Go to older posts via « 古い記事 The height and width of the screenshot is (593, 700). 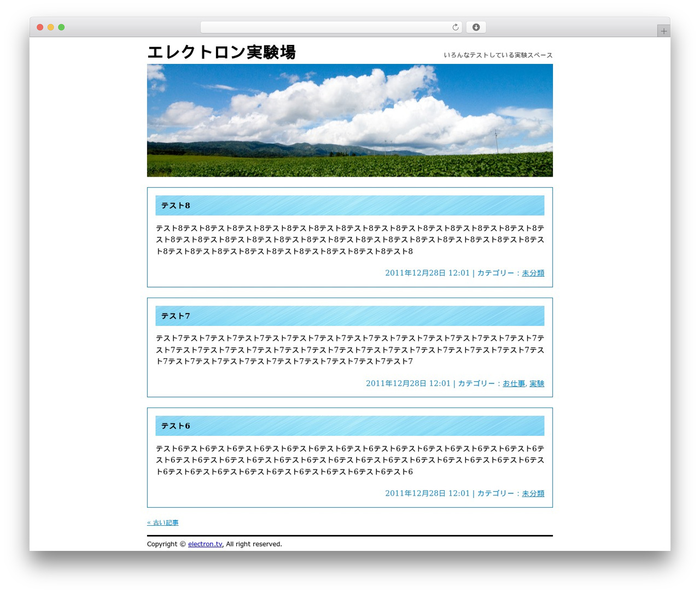[163, 522]
